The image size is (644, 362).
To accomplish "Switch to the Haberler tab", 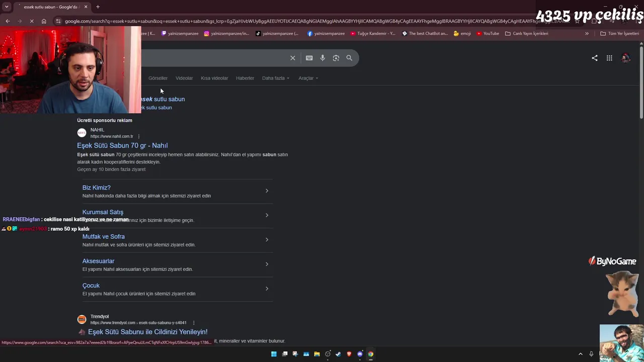I will point(245,78).
